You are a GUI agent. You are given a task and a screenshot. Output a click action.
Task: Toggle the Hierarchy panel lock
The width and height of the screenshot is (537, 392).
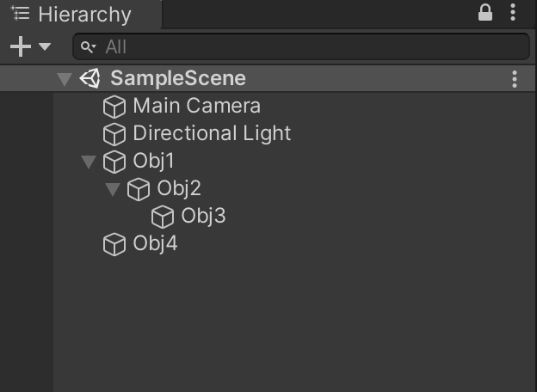(x=485, y=13)
